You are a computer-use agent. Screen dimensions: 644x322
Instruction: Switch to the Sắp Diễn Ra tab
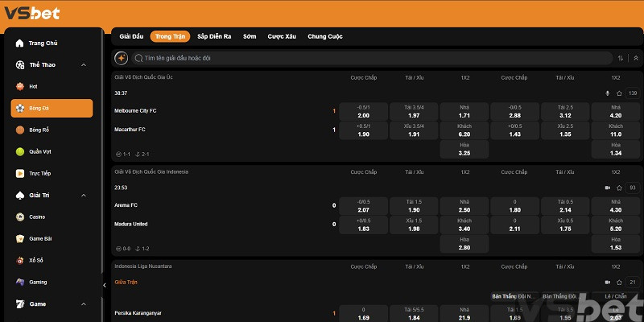[214, 36]
